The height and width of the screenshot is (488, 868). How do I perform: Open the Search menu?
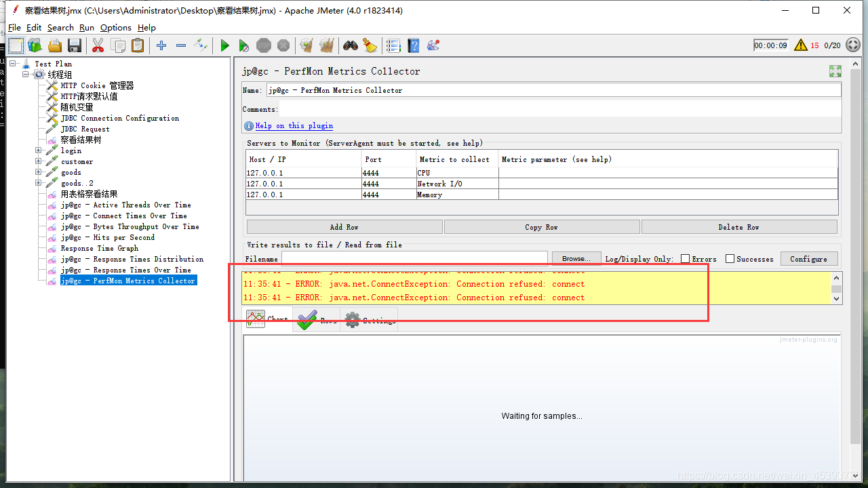[x=60, y=28]
